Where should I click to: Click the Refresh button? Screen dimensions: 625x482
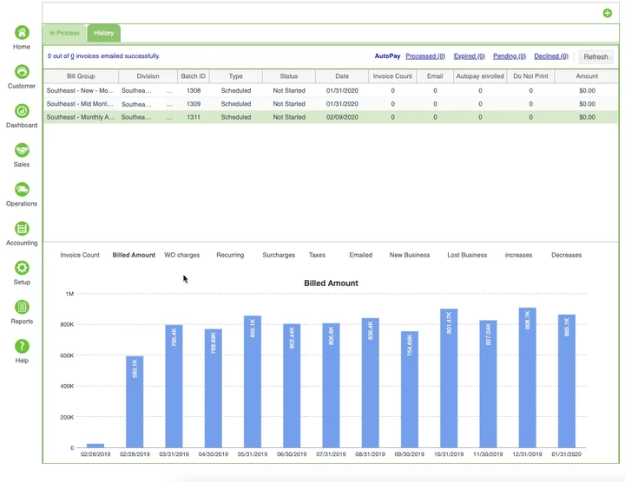pyautogui.click(x=596, y=57)
